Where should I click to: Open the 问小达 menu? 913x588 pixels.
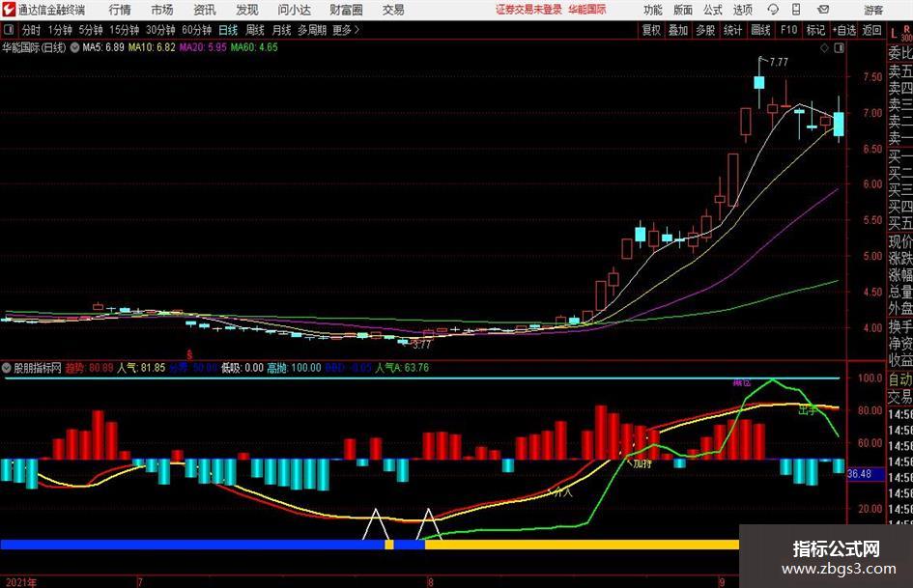coord(294,10)
